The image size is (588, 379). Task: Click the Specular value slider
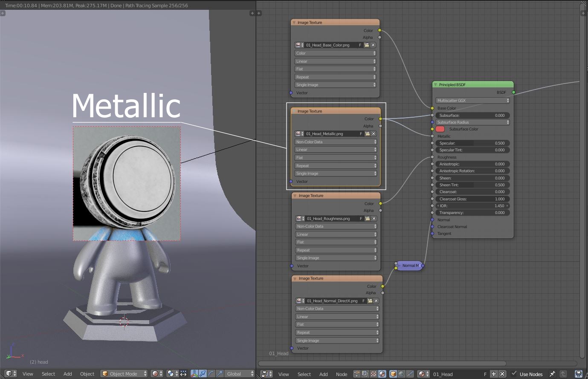tap(472, 143)
